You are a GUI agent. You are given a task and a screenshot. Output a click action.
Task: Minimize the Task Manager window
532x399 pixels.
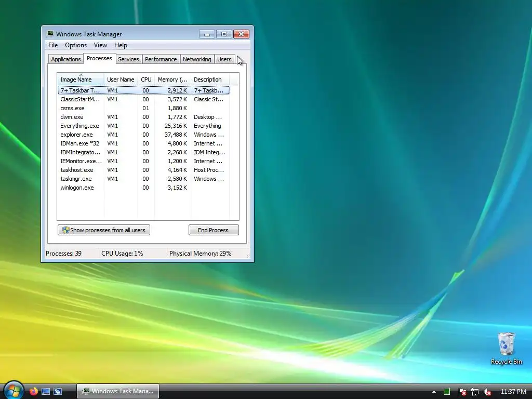tap(207, 34)
